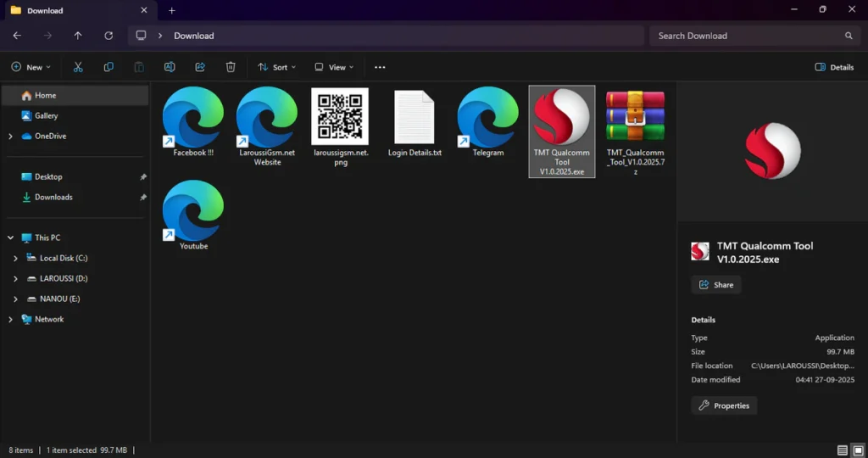868x458 pixels.
Task: Open a new tab with plus button
Action: pyautogui.click(x=172, y=10)
